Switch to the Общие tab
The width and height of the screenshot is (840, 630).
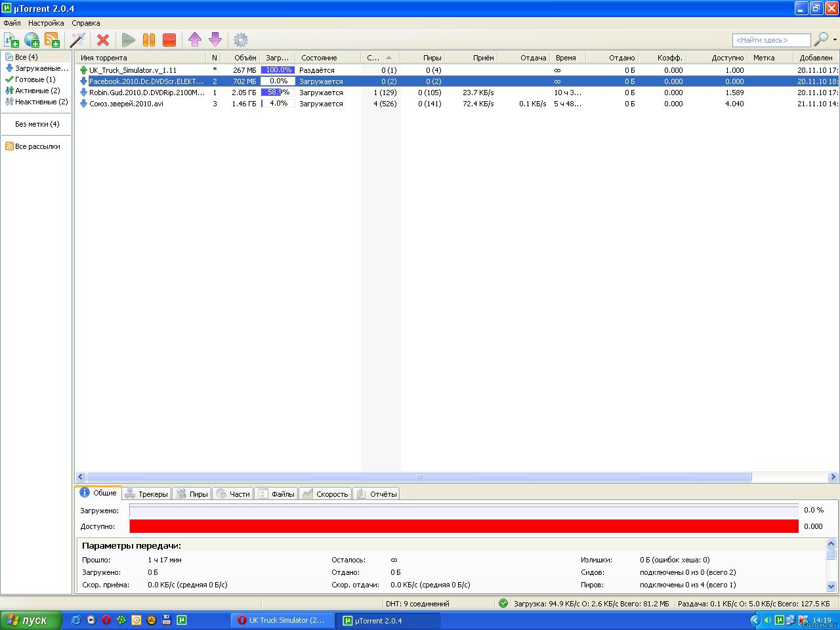(x=98, y=493)
